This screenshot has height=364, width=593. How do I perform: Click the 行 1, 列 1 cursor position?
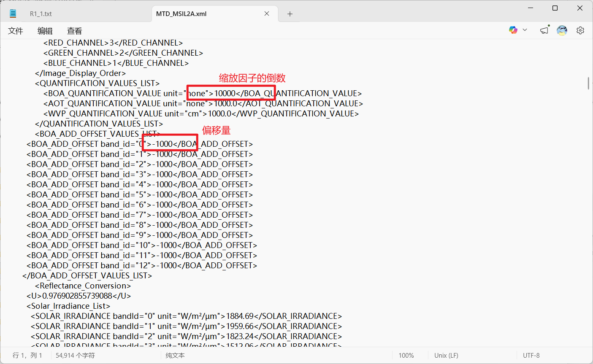[x=27, y=356]
